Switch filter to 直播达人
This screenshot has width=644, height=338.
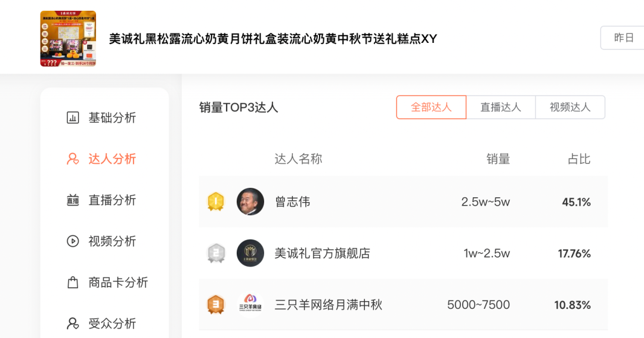(501, 107)
